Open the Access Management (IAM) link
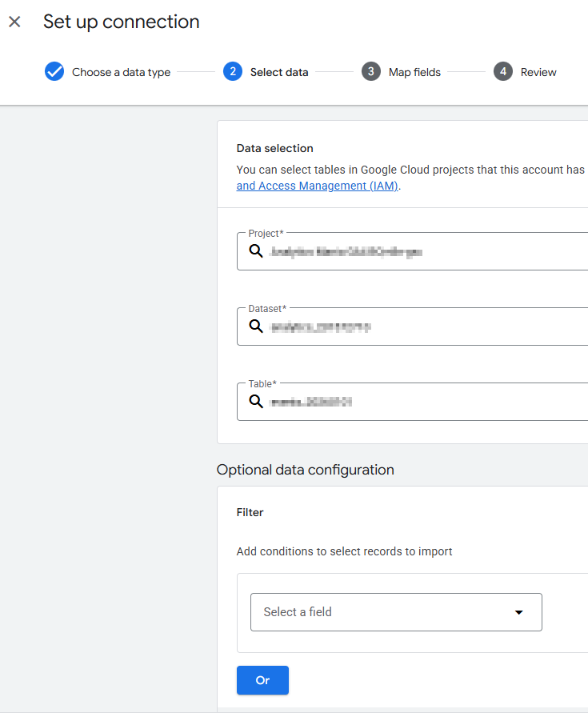Image resolution: width=588 pixels, height=717 pixels. (x=317, y=186)
